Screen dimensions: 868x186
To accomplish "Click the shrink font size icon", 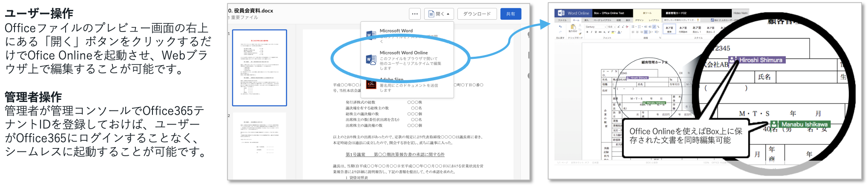I will tap(623, 27).
